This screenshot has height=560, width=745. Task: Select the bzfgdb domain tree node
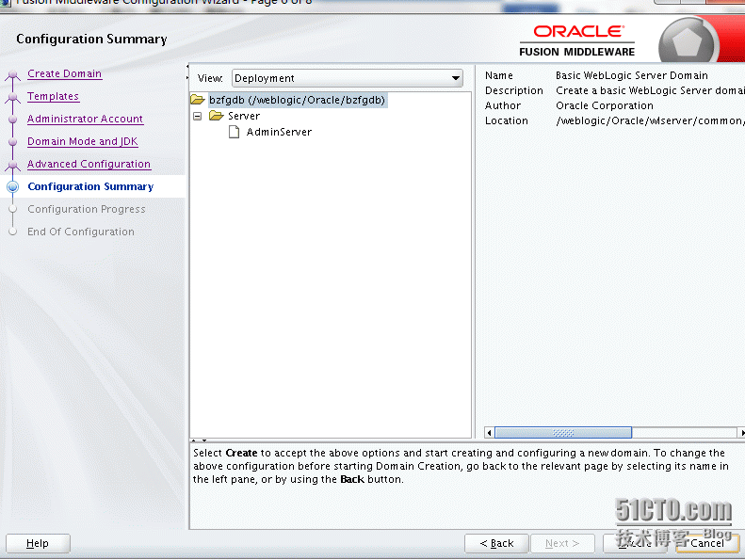[x=297, y=100]
